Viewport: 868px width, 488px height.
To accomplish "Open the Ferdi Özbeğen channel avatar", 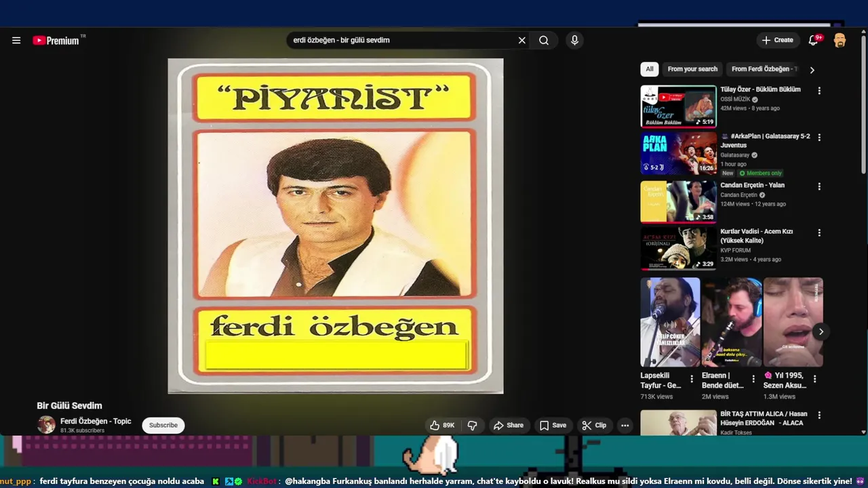I will pyautogui.click(x=46, y=425).
